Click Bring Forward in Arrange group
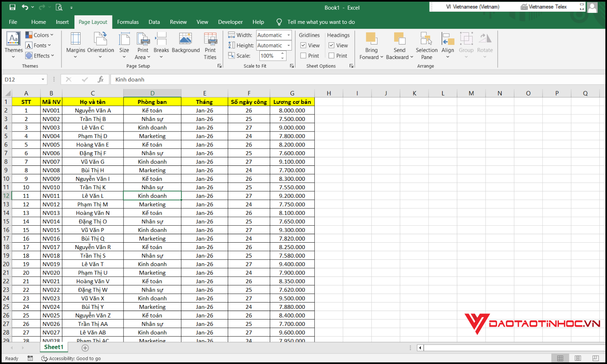607x364 pixels. pos(371,45)
